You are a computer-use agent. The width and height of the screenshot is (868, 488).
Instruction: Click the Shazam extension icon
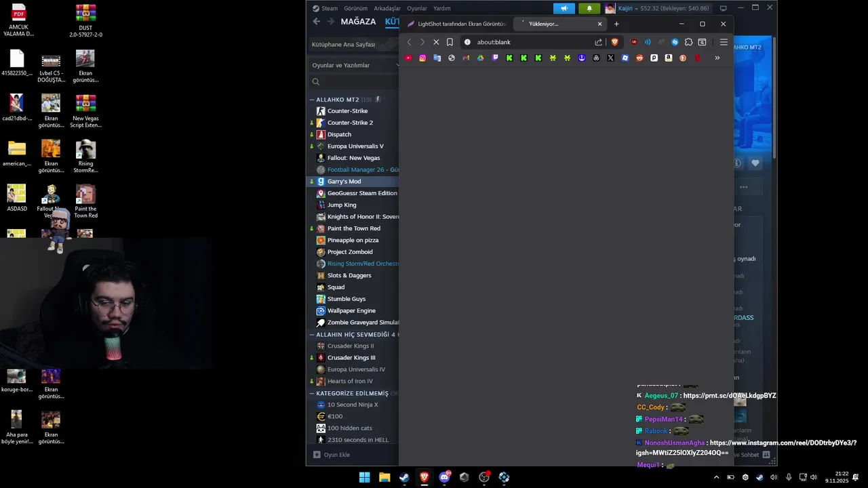[675, 42]
